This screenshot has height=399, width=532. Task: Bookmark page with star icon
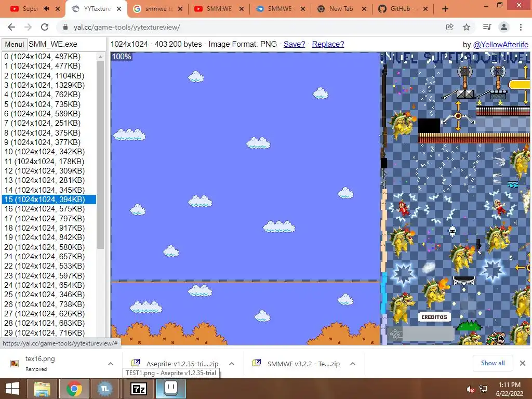pos(467,27)
